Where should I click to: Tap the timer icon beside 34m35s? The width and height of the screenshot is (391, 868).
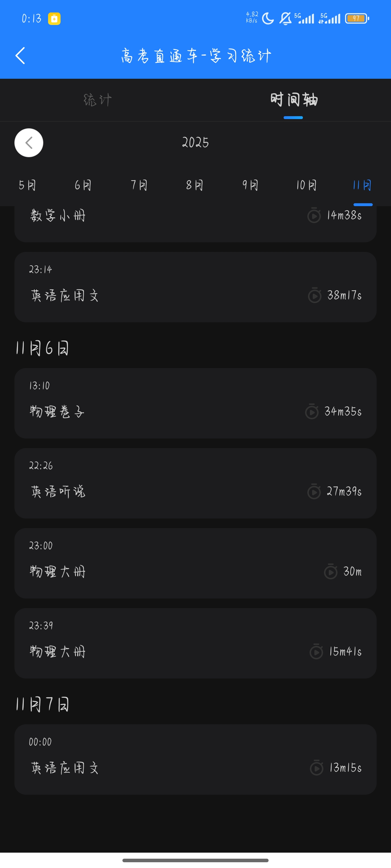(312, 411)
